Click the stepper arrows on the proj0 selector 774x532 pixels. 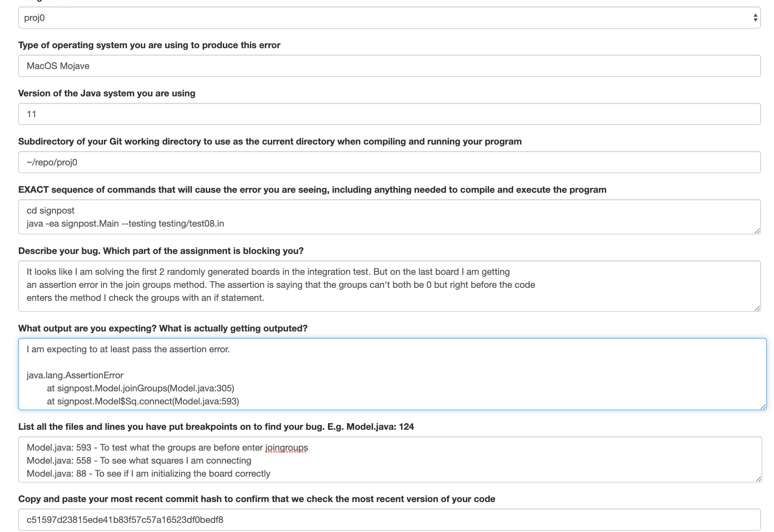click(x=756, y=18)
